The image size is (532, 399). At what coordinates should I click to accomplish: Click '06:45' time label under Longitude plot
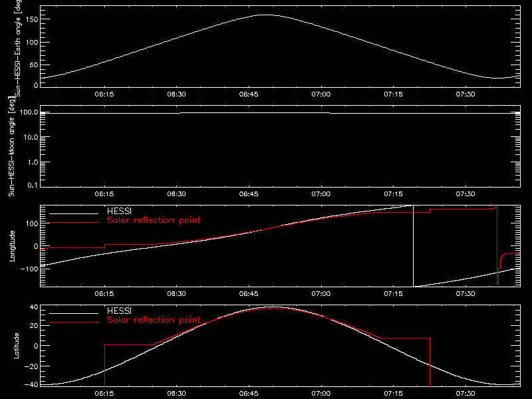click(x=249, y=293)
